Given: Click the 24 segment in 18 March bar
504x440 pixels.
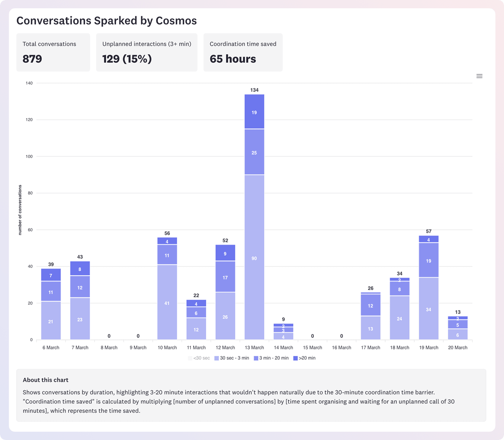Looking at the screenshot, I should pyautogui.click(x=399, y=318).
